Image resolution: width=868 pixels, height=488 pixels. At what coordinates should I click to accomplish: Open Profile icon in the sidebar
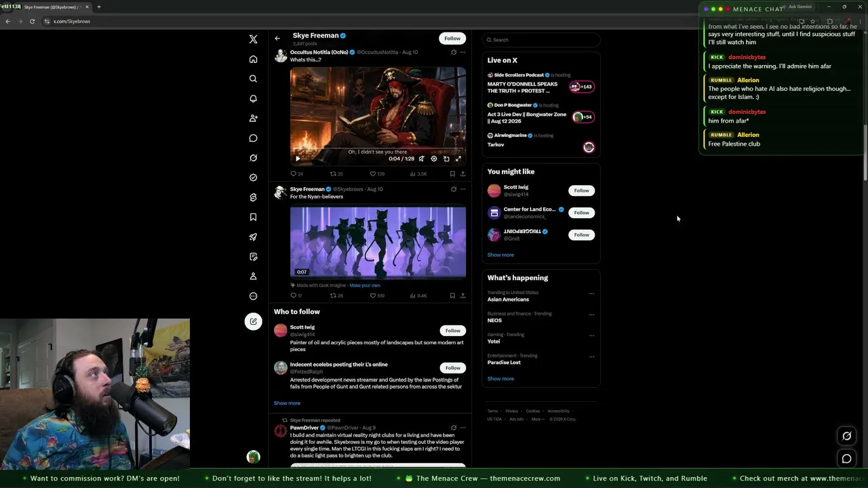[253, 277]
